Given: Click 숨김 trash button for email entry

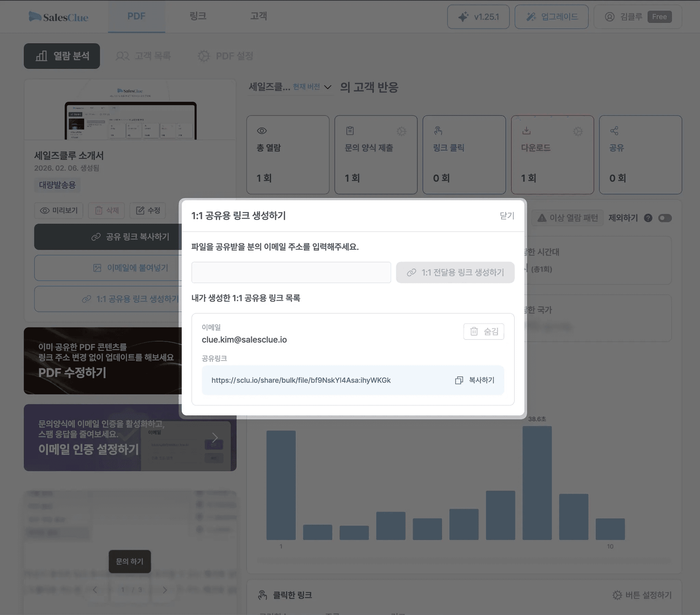Looking at the screenshot, I should 484,331.
